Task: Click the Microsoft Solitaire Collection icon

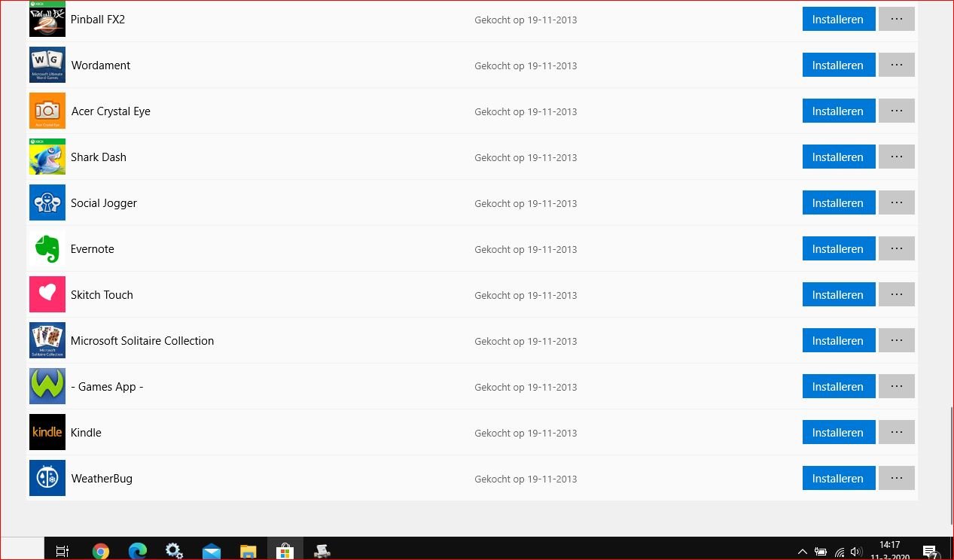Action: point(47,340)
